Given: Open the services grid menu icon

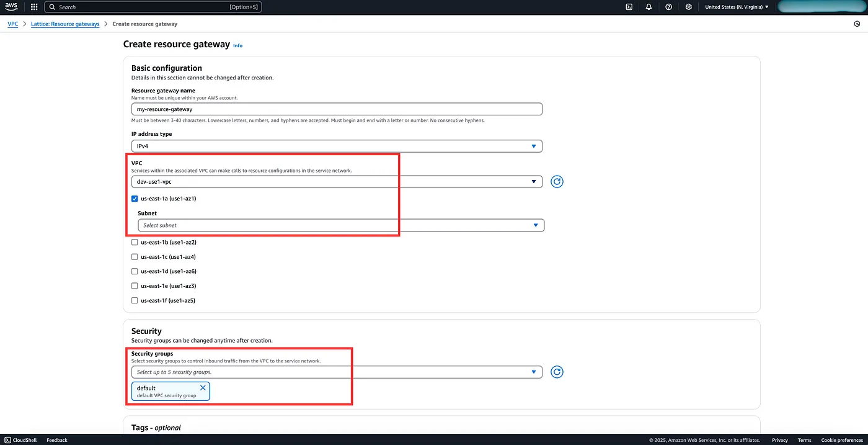Looking at the screenshot, I should point(33,7).
